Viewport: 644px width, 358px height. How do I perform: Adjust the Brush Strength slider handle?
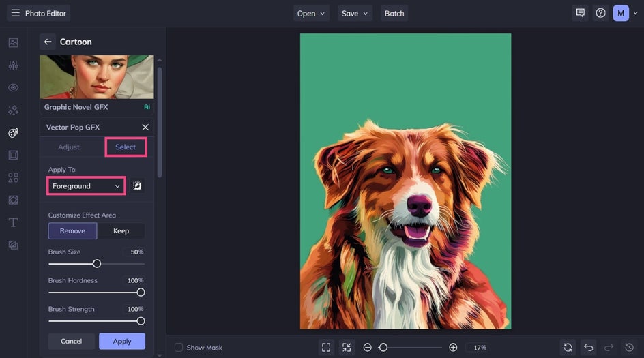pyautogui.click(x=141, y=321)
